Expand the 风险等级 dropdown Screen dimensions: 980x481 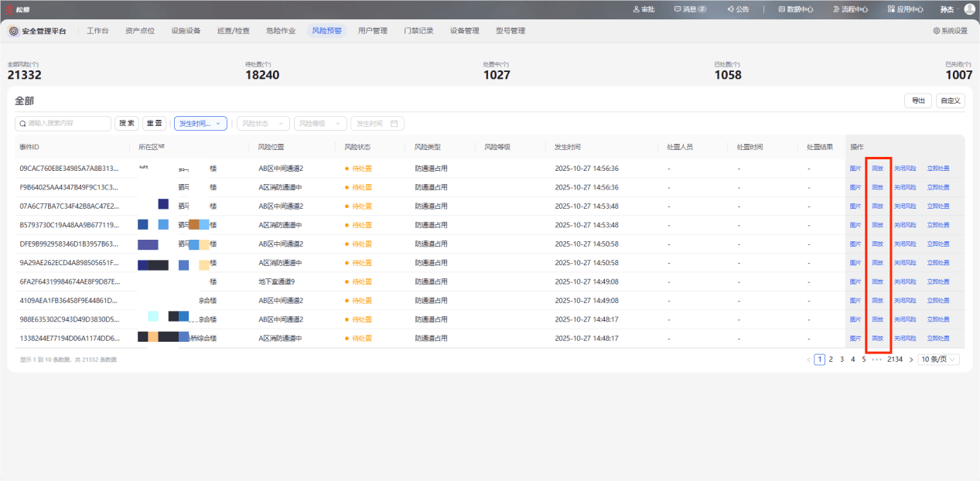[320, 124]
